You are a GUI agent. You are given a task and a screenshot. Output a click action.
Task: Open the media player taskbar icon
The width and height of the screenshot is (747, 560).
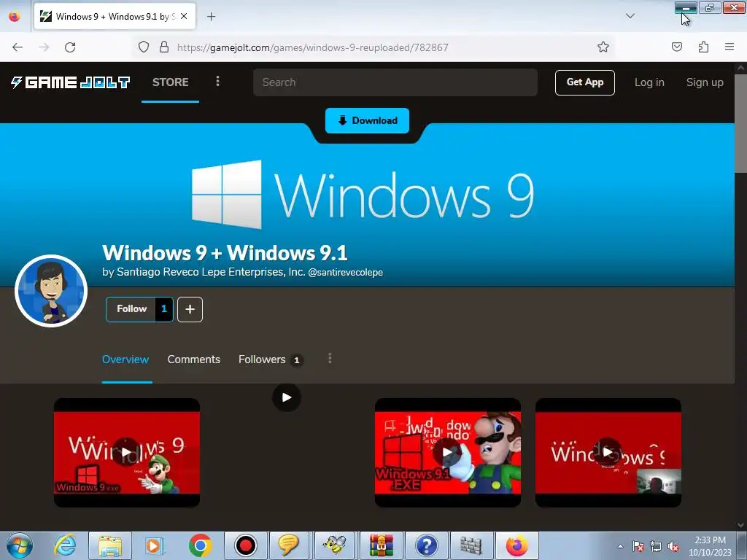(x=155, y=545)
